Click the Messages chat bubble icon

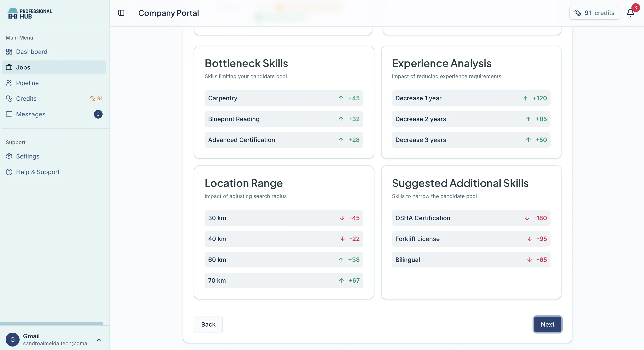tap(9, 114)
